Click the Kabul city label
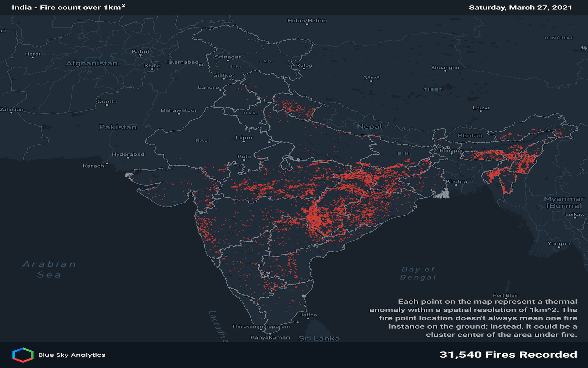Image resolution: width=588 pixels, height=368 pixels. pos(141,52)
